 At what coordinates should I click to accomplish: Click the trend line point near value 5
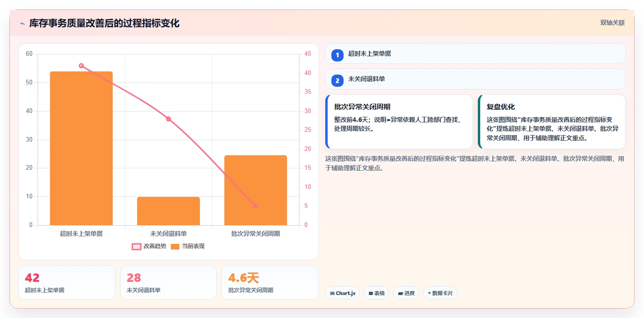pyautogui.click(x=255, y=206)
